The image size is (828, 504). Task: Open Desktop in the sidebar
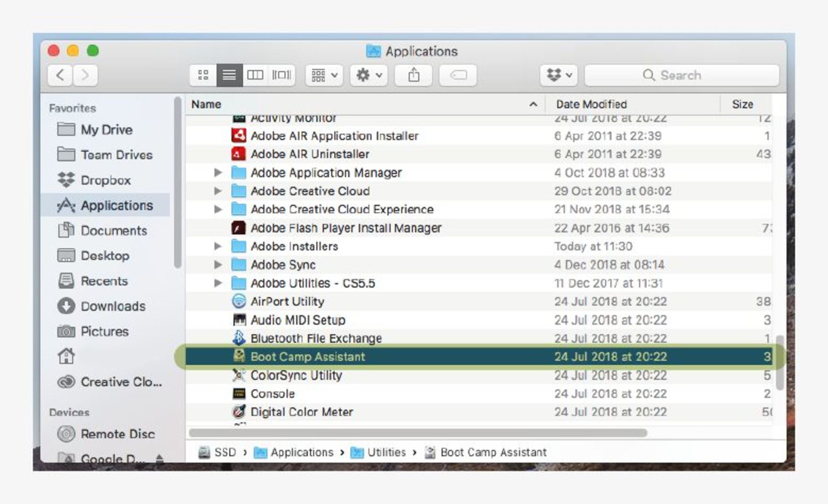click(x=105, y=256)
